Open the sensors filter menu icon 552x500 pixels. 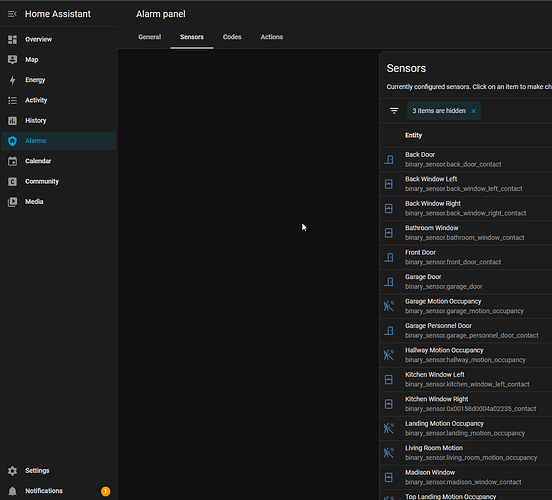click(x=394, y=111)
